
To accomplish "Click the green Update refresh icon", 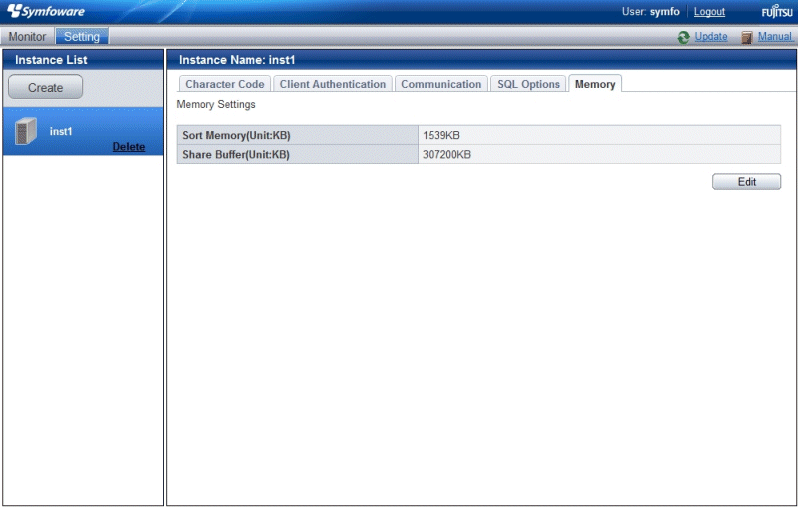I will (683, 37).
